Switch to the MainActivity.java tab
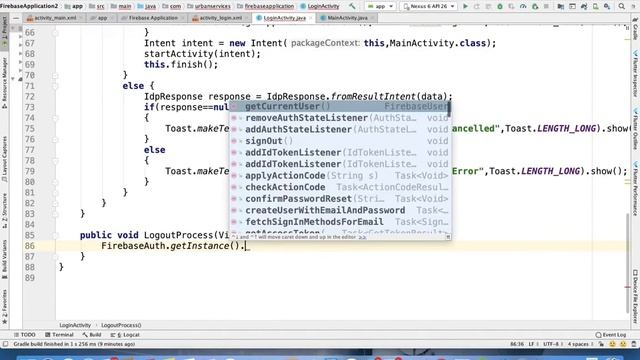The height and width of the screenshot is (360, 640). [x=347, y=18]
